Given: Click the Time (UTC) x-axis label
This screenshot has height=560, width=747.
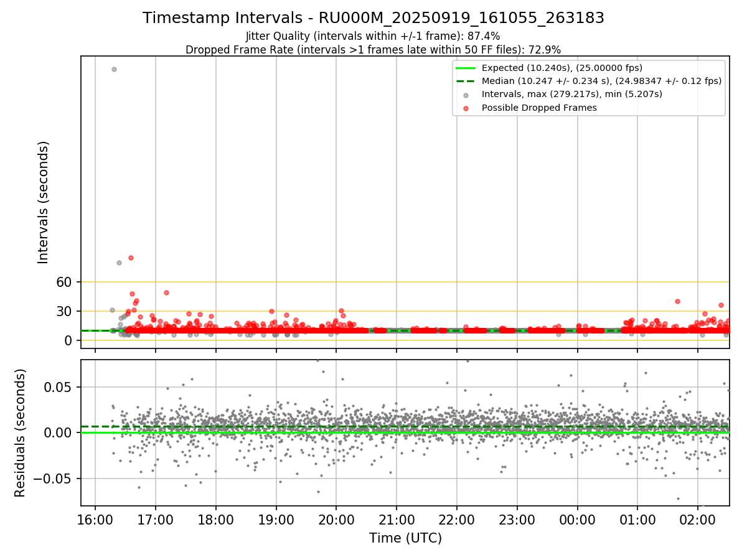Looking at the screenshot, I should [x=405, y=538].
